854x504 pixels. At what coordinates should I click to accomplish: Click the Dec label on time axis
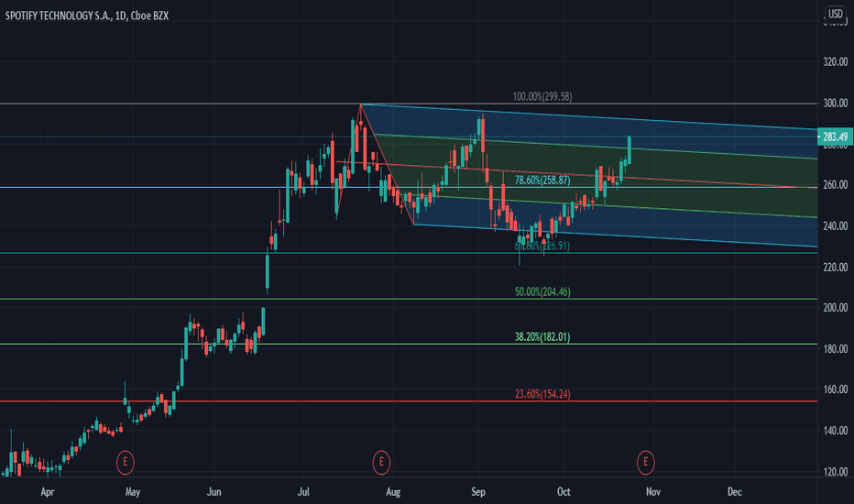[735, 492]
